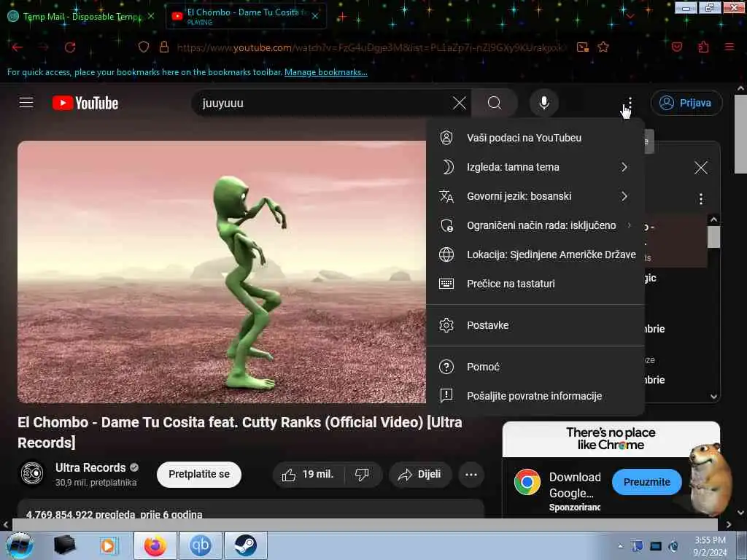Image resolution: width=747 pixels, height=560 pixels.
Task: Like the video showing 19 mil.
Action: tap(309, 474)
